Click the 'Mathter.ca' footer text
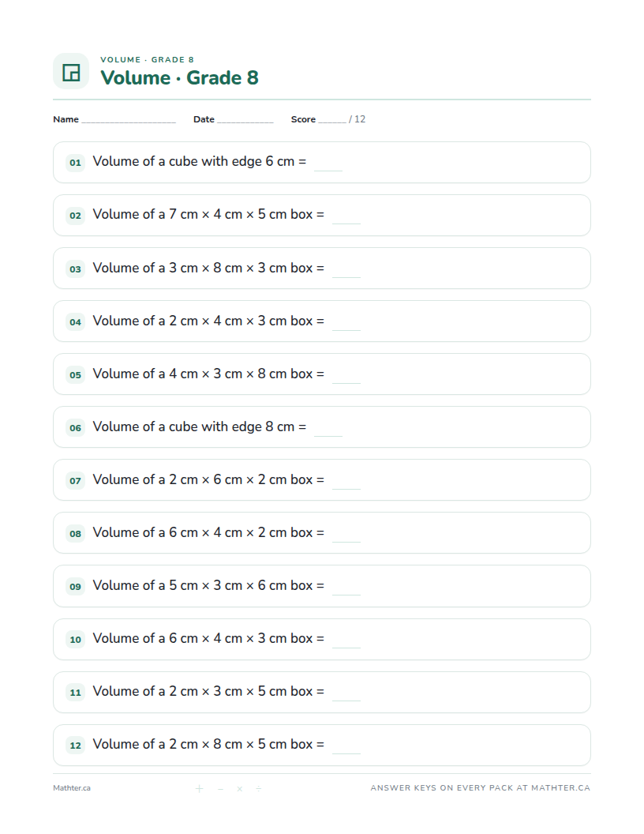 click(72, 788)
